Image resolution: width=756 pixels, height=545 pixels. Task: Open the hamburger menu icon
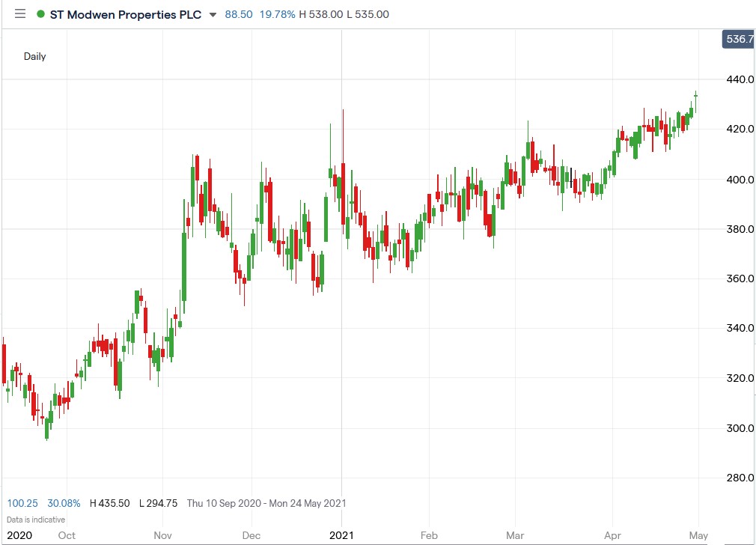coord(19,13)
